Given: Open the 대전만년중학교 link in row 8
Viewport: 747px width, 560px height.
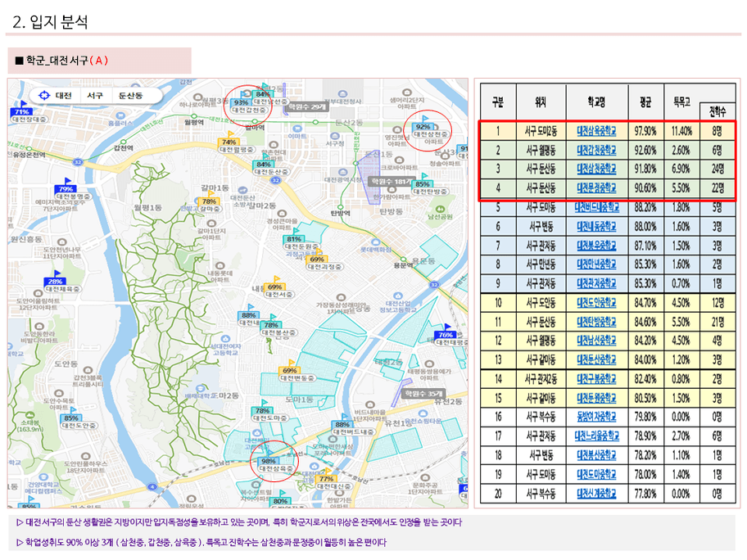Looking at the screenshot, I should pos(596,264).
